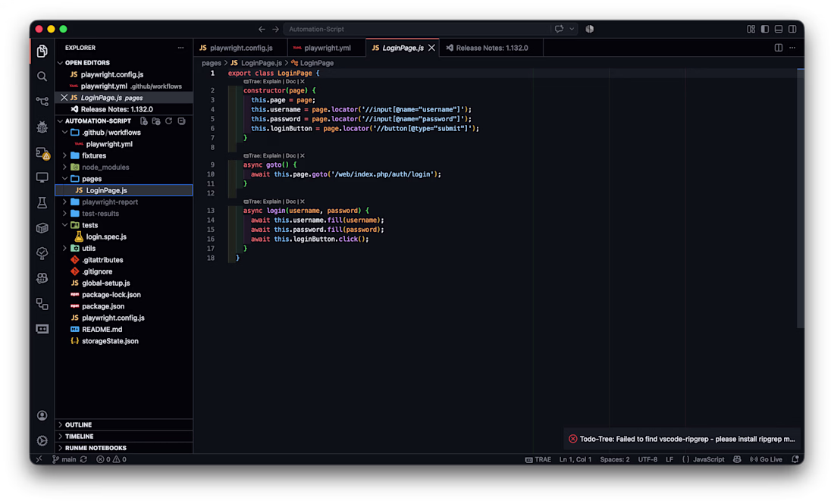Click the main branch in status bar
This screenshot has width=834, height=504.
point(64,459)
